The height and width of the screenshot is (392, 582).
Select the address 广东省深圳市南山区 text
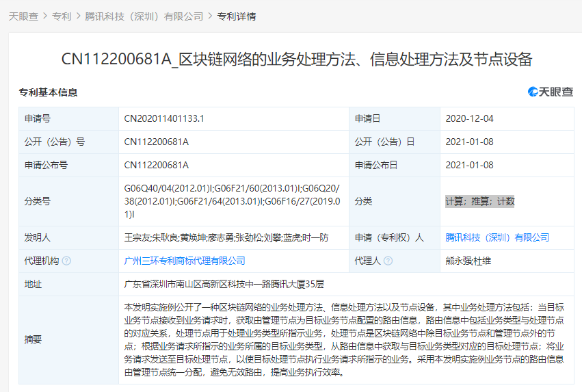(224, 285)
